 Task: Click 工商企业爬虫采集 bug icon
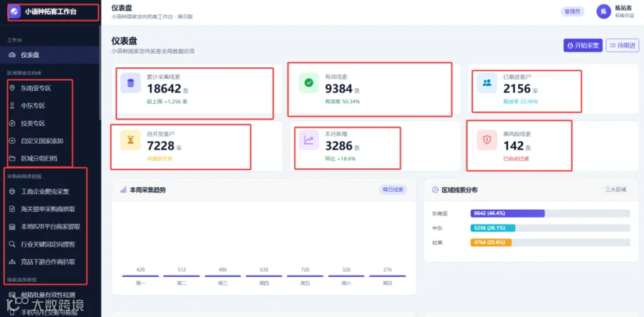12,191
